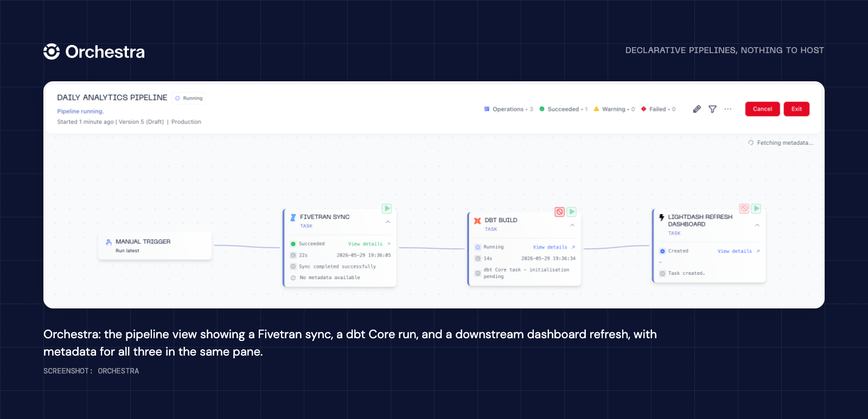
Task: Click the 'Sync completed successfully' message
Action: point(337,267)
